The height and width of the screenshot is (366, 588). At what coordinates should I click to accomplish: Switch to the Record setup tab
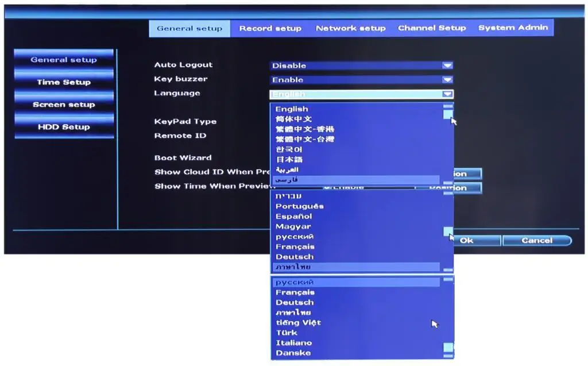(x=270, y=28)
